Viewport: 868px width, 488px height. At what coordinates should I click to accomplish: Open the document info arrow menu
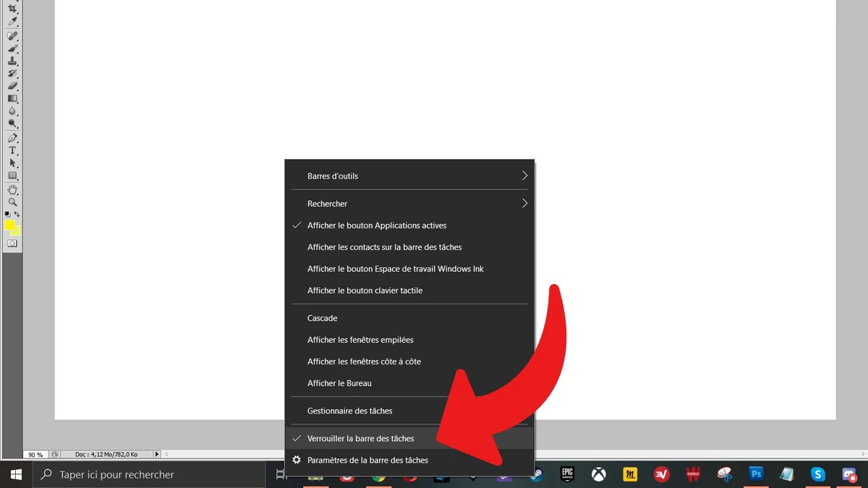157,454
